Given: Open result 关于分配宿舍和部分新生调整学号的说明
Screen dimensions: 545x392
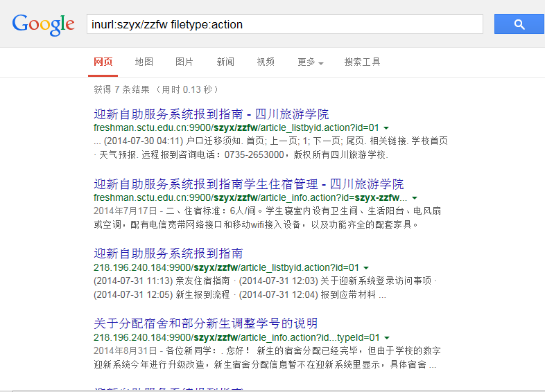Looking at the screenshot, I should (205, 323).
